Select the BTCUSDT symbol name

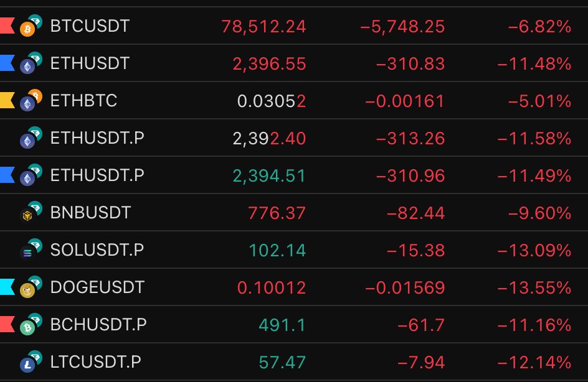(x=90, y=26)
